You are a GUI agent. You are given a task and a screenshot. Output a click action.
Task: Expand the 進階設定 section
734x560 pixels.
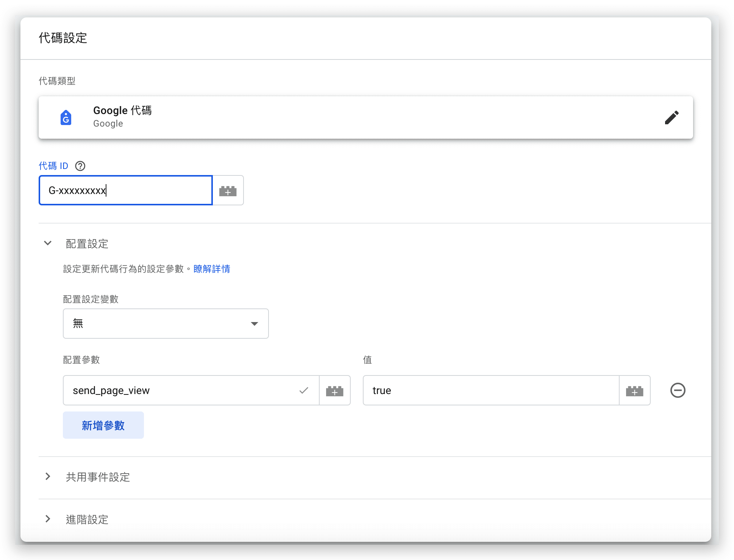[48, 519]
